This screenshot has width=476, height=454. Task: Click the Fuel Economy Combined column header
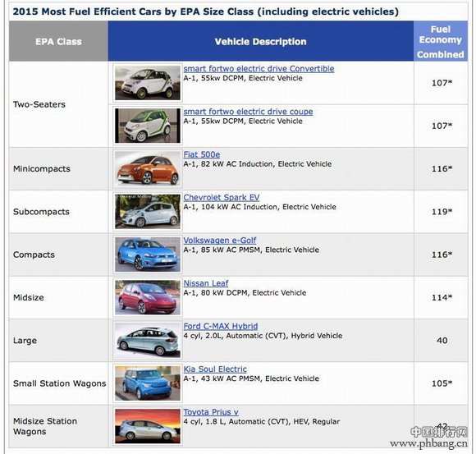click(x=441, y=41)
